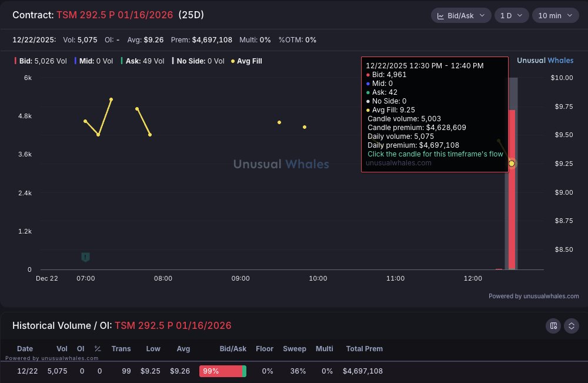Toggle the Bid volume legend series
Viewport: 588px width, 383px height.
[41, 61]
